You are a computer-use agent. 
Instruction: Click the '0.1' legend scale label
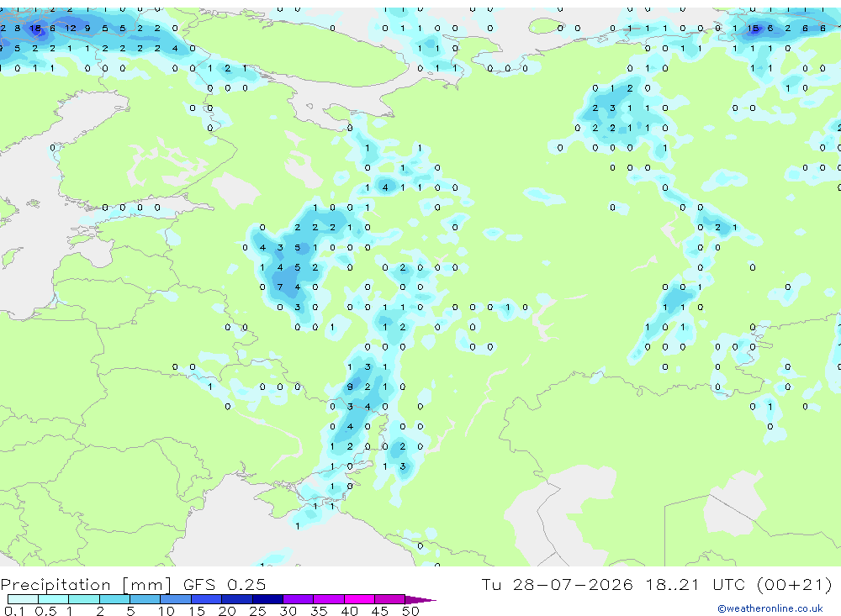coord(14,611)
